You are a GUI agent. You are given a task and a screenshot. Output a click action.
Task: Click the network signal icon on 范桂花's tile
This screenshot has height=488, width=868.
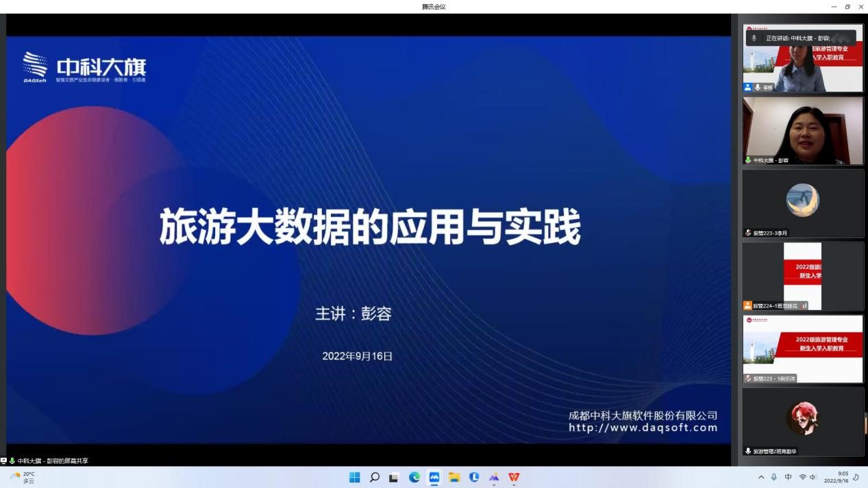click(x=804, y=305)
